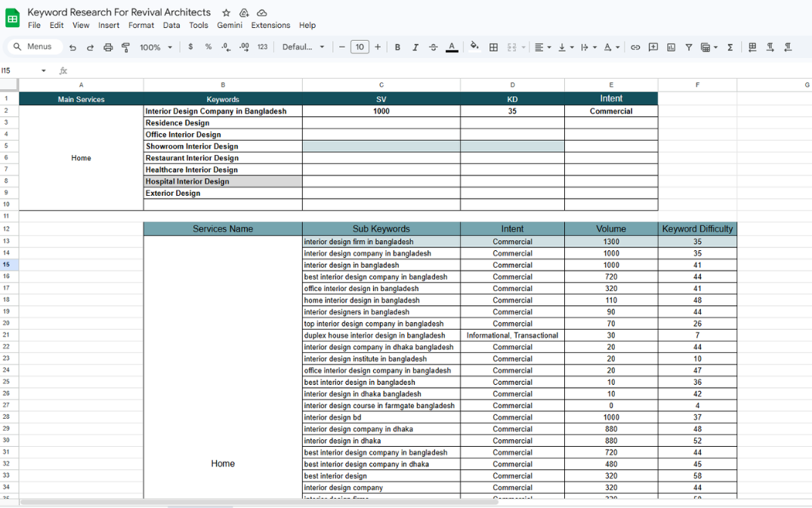Star this spreadsheet document
The width and height of the screenshot is (812, 508).
[x=227, y=13]
